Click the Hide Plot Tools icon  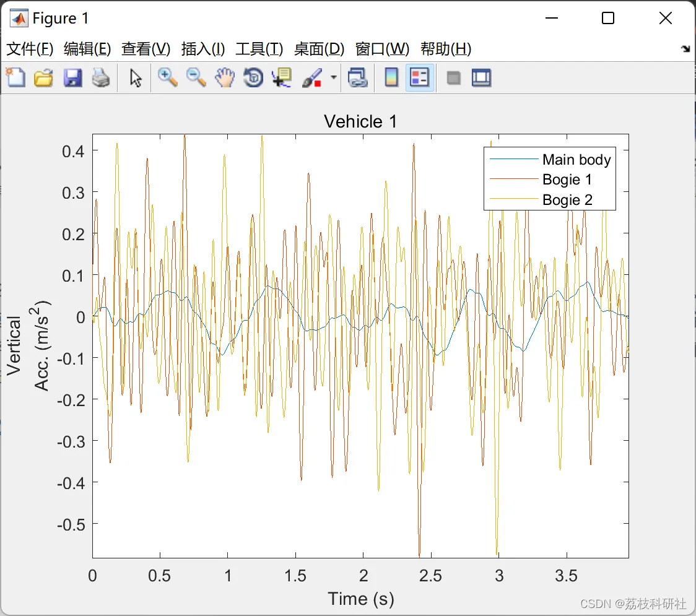click(x=453, y=79)
